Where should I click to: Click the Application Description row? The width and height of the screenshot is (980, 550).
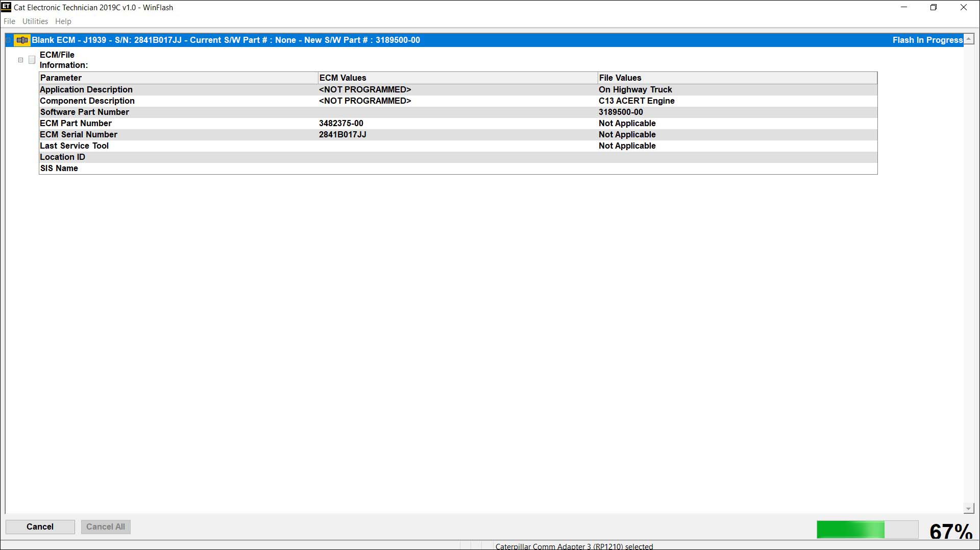point(204,89)
